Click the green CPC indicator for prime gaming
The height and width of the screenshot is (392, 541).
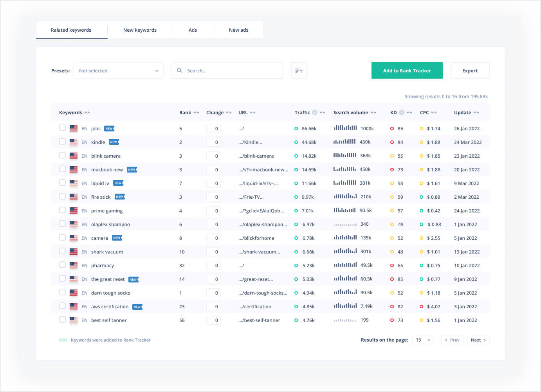coord(421,210)
